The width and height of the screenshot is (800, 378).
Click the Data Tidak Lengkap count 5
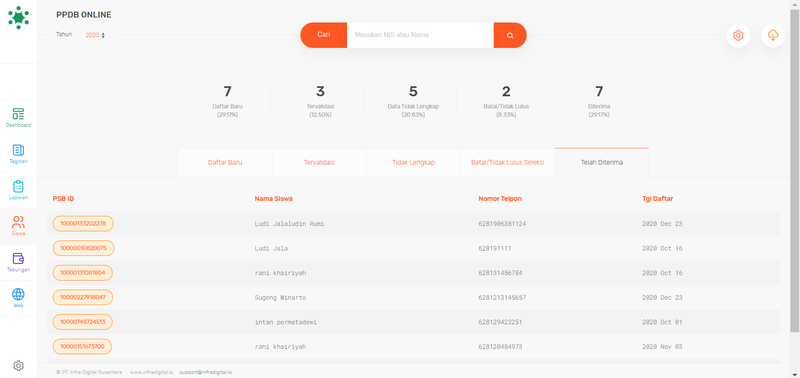click(413, 92)
